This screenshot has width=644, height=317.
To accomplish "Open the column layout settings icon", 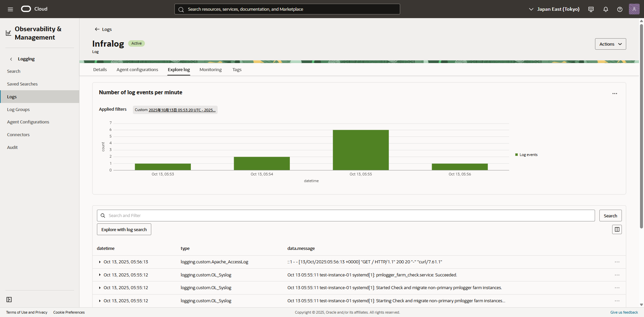I will pyautogui.click(x=617, y=229).
